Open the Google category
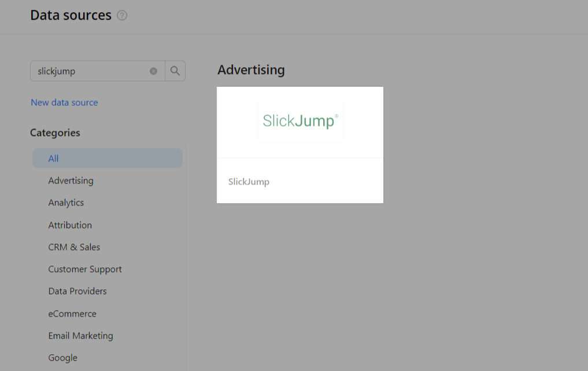The height and width of the screenshot is (371, 588). pyautogui.click(x=62, y=358)
